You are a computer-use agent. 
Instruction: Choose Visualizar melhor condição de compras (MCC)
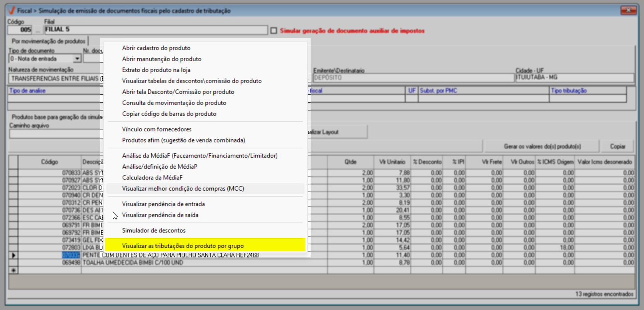[183, 189]
